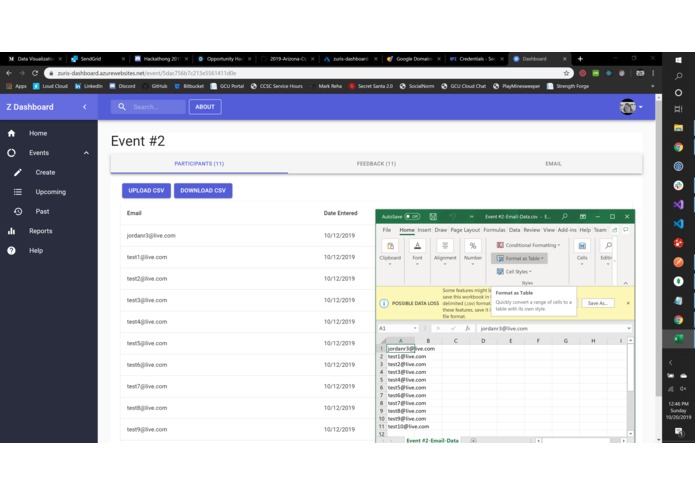Open Excel Insert ribbon tab
695x494 pixels.
pyautogui.click(x=424, y=230)
